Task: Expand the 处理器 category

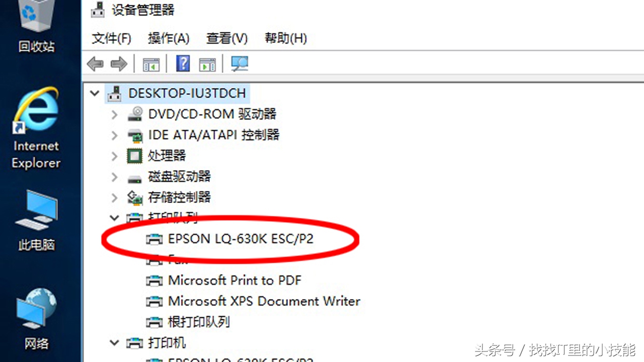Action: pyautogui.click(x=114, y=156)
